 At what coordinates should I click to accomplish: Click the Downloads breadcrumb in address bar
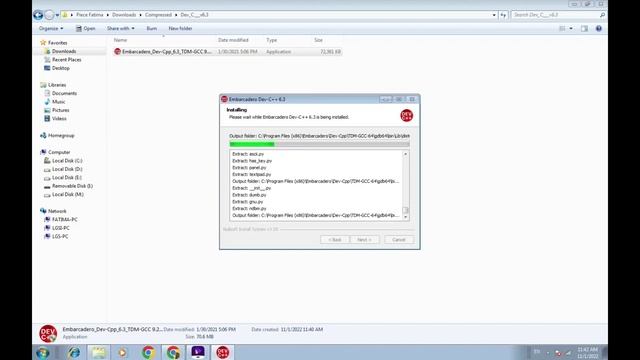point(124,15)
